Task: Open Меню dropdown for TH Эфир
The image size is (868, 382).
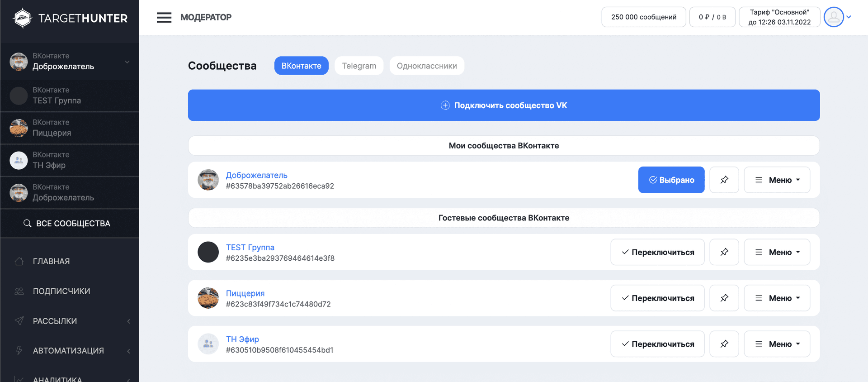Action: click(777, 344)
